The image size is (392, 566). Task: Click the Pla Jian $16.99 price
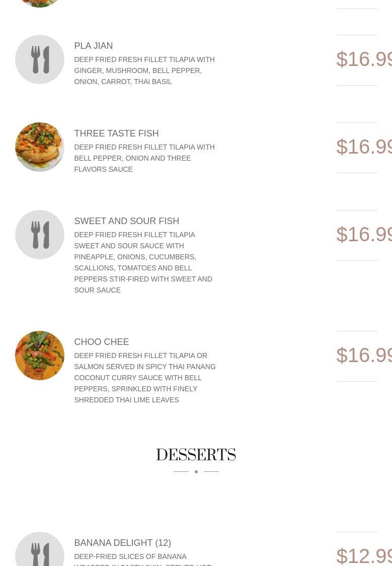pos(364,59)
